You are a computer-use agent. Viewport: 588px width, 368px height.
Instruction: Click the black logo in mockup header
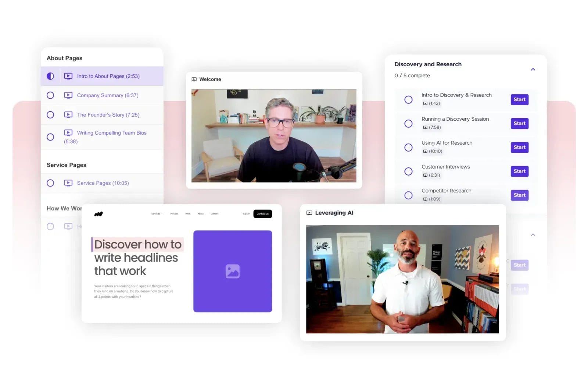[x=98, y=214]
